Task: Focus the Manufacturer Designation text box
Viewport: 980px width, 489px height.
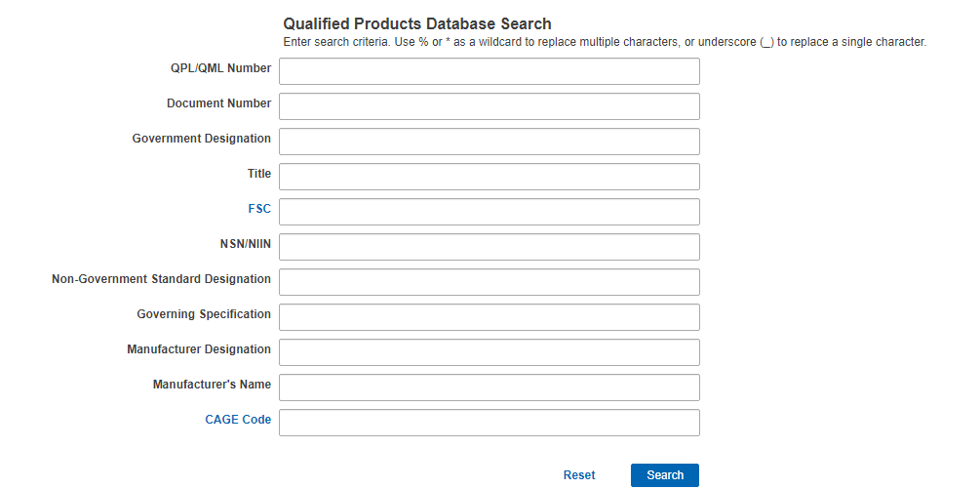Action: 490,352
